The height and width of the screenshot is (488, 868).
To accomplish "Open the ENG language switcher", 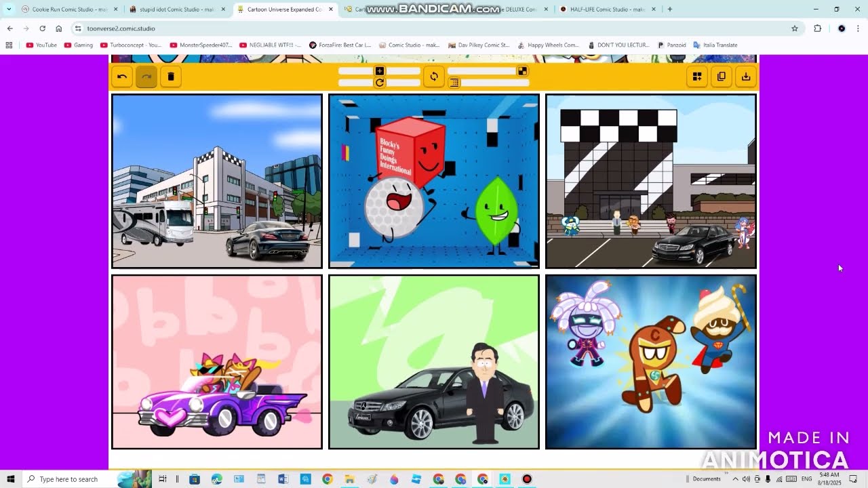I will (x=807, y=479).
